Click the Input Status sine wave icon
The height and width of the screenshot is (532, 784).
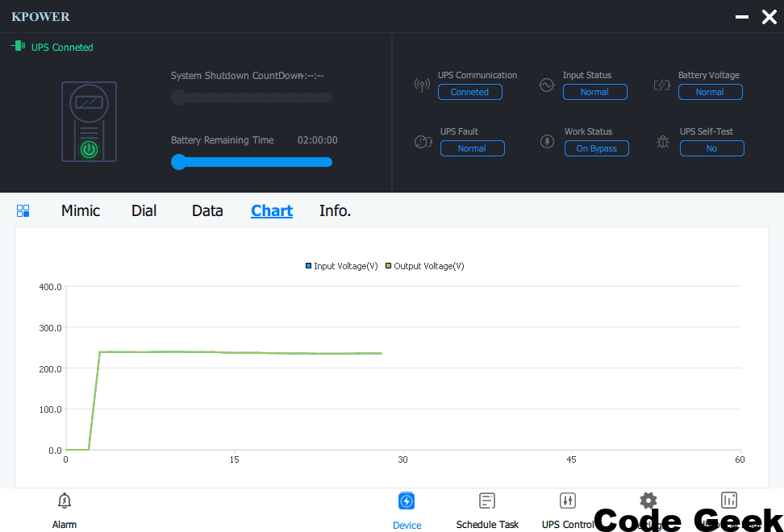547,85
